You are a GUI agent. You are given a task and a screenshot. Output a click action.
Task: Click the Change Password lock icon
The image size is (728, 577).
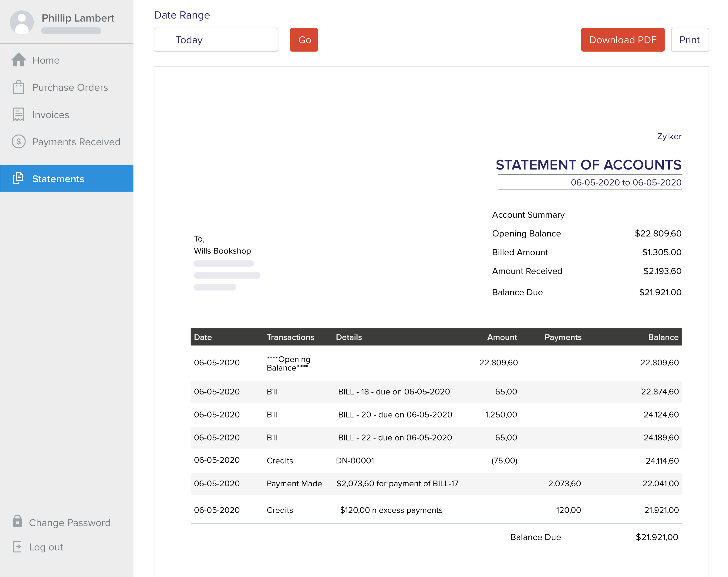[18, 522]
